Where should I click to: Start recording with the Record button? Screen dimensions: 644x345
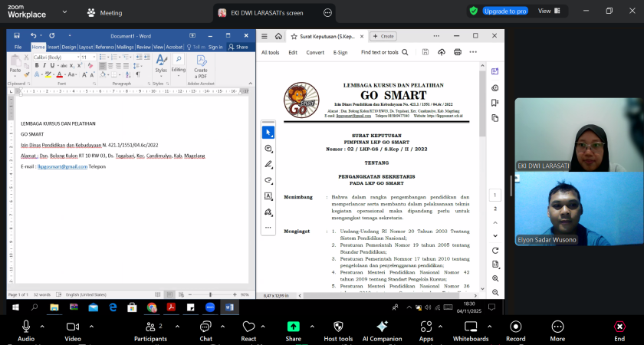click(x=515, y=327)
